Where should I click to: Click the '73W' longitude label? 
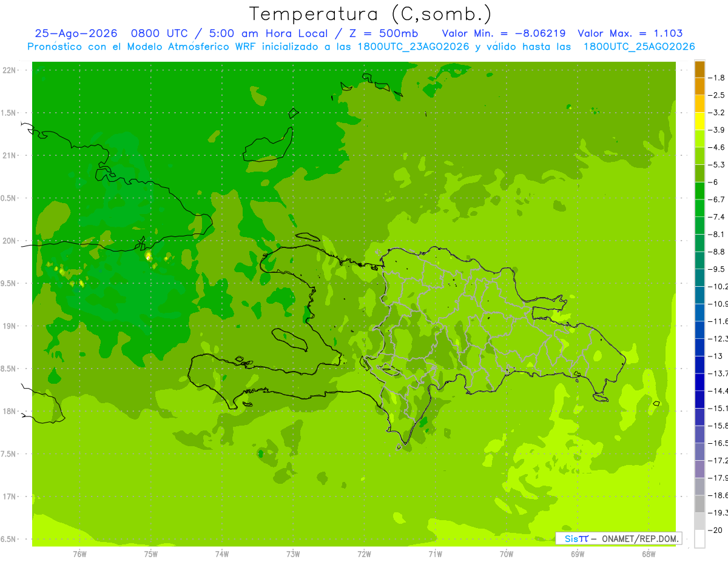(x=293, y=554)
